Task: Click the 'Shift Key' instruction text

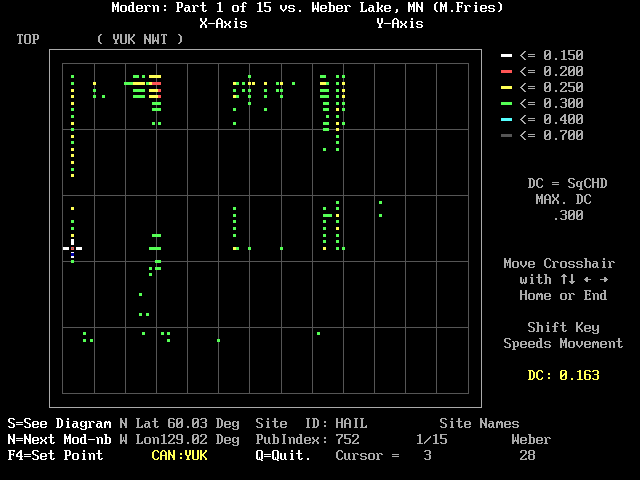Action: (563, 327)
